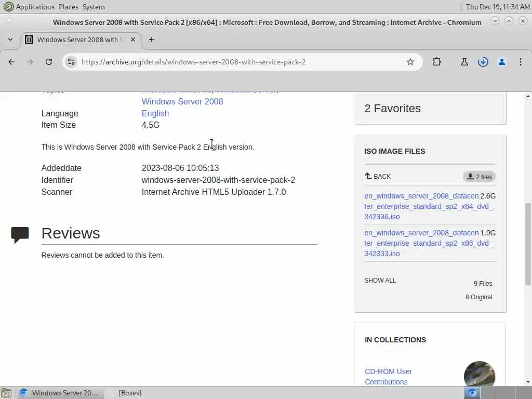The height and width of the screenshot is (399, 532).
Task: Click the ISO IMAGE FILES heading
Action: pos(395,151)
